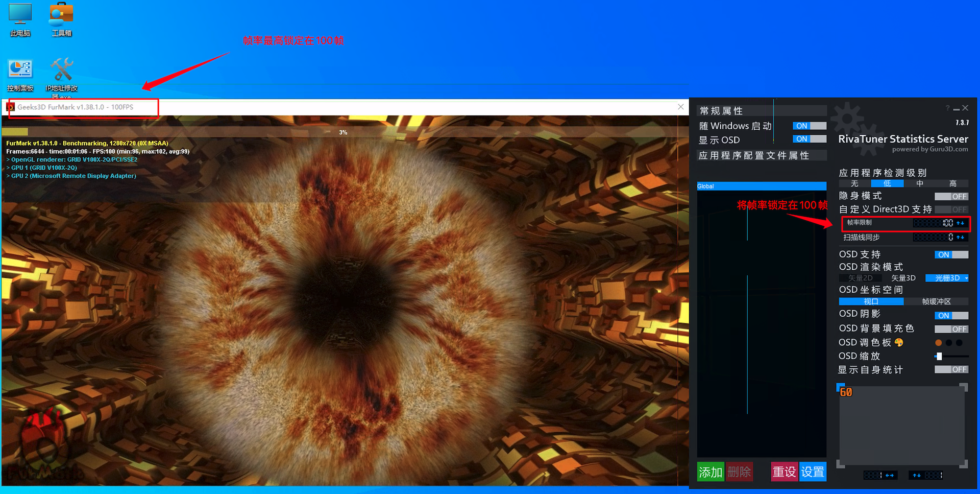This screenshot has width=980, height=494.
Task: Select the Global profile entry
Action: tap(761, 186)
